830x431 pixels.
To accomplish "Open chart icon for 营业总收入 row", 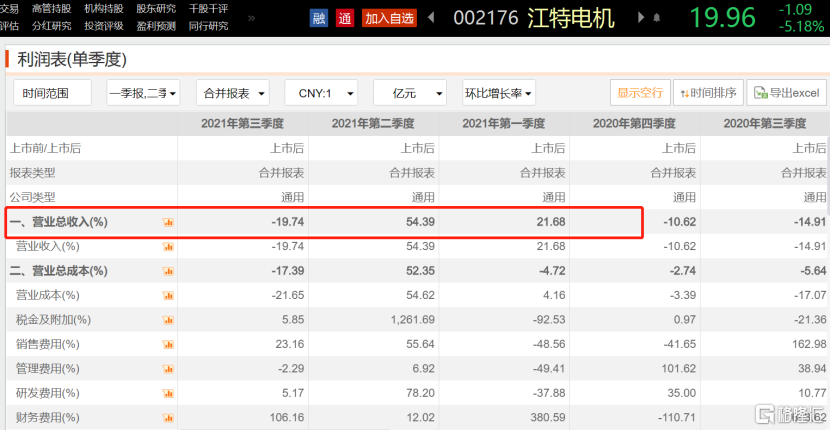I will (x=168, y=222).
